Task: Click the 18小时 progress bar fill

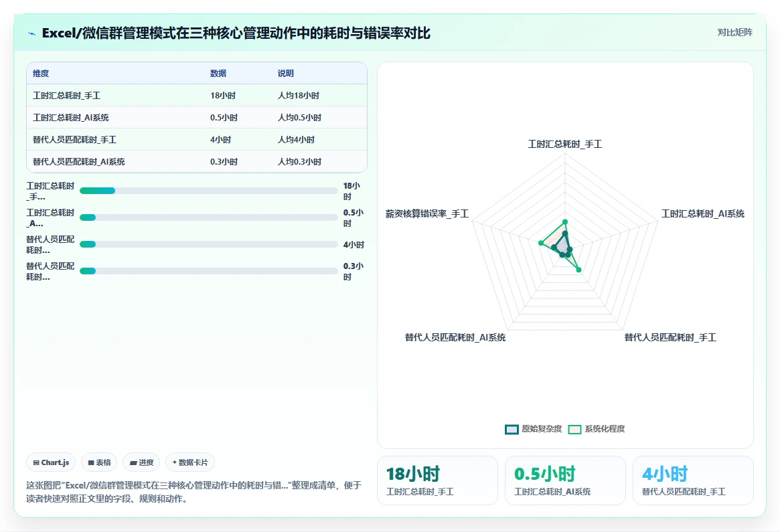Action: click(98, 191)
